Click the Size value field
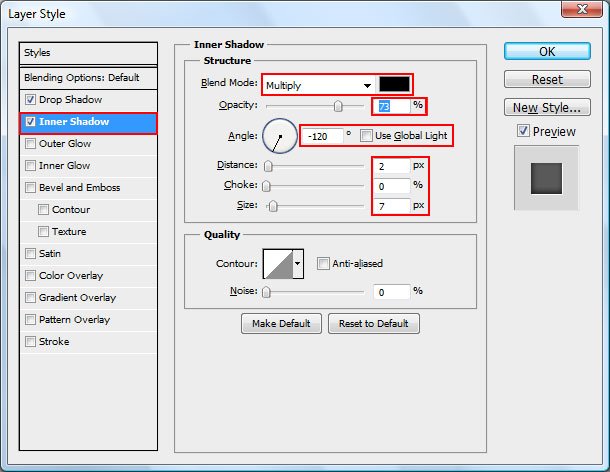This screenshot has width=610, height=472. 392,206
